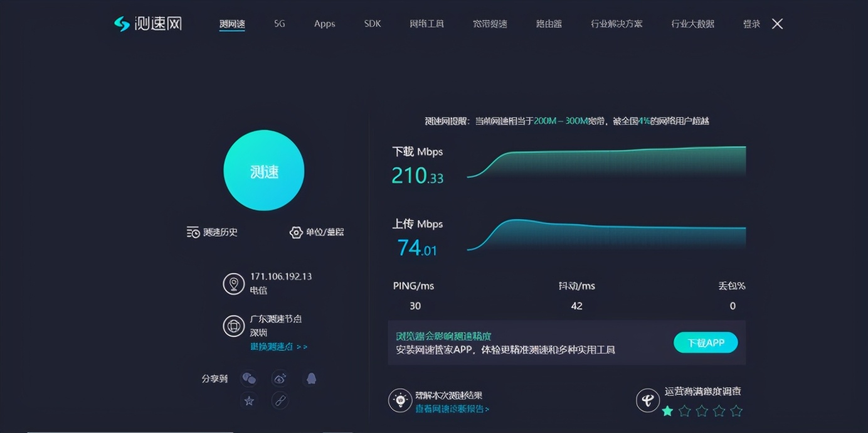Rate the operator one star
This screenshot has width=868, height=433.
(667, 411)
